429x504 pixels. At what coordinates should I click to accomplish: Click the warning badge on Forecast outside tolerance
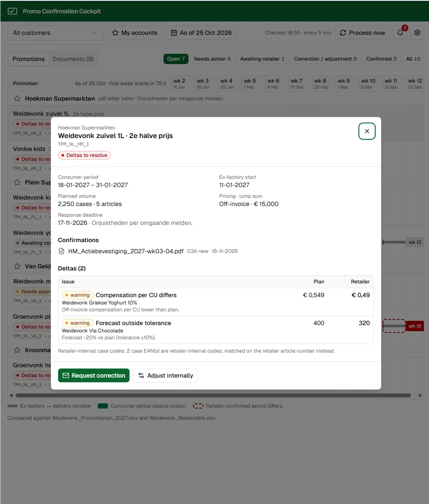click(x=77, y=323)
